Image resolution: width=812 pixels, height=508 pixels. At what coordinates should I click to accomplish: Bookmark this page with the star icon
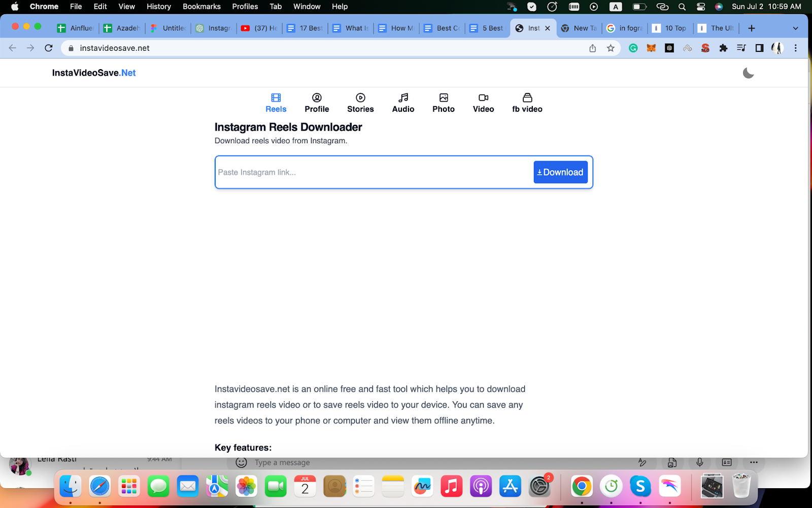click(x=611, y=48)
